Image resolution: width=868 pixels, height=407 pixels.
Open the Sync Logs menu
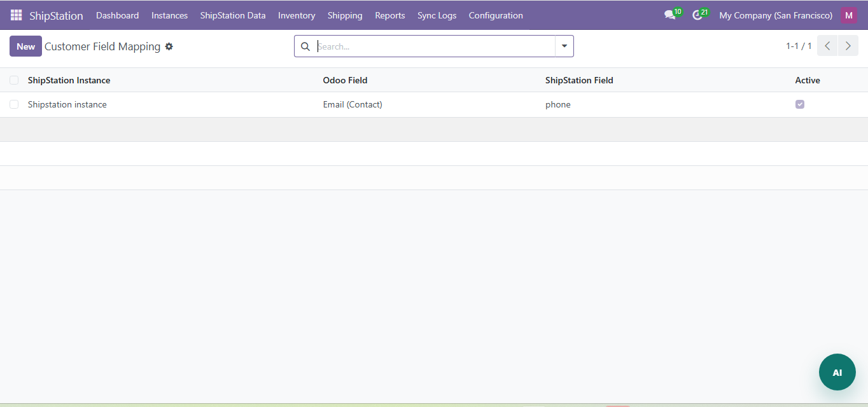click(437, 15)
